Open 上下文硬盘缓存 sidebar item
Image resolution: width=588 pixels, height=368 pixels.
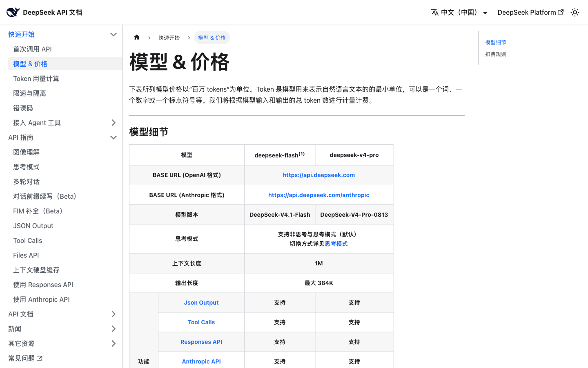(x=65, y=270)
